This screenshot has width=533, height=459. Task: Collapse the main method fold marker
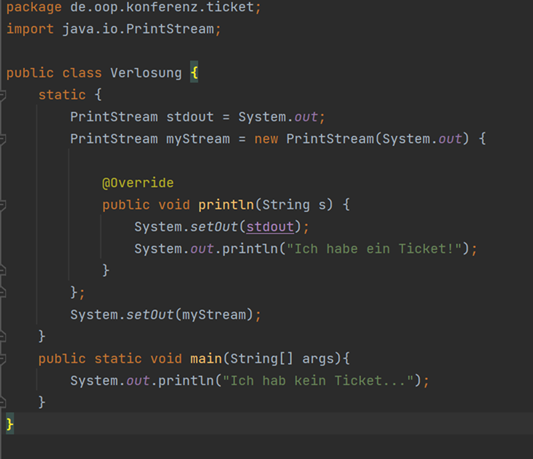(x=2, y=359)
